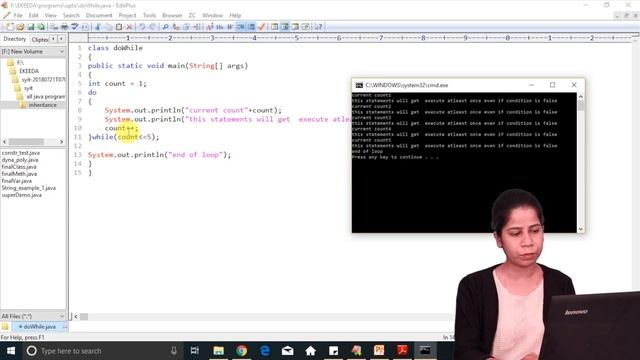The width and height of the screenshot is (640, 360).
Task: Click the cmd window scrollbar up arrow
Action: tap(580, 97)
